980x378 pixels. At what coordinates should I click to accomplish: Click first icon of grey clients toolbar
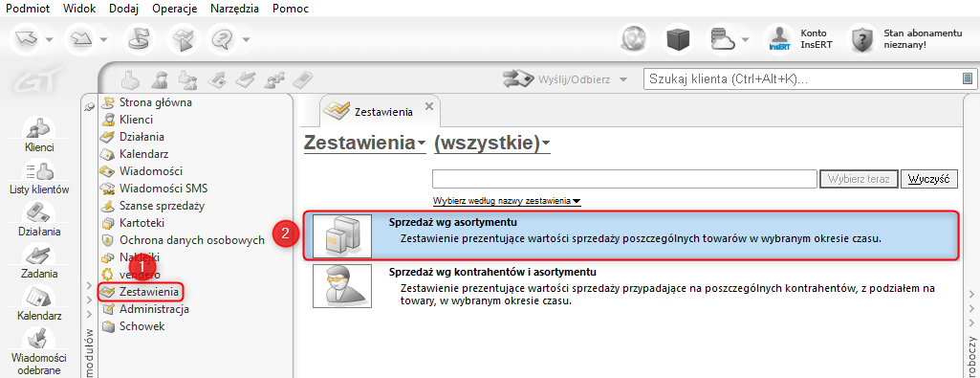pyautogui.click(x=130, y=79)
